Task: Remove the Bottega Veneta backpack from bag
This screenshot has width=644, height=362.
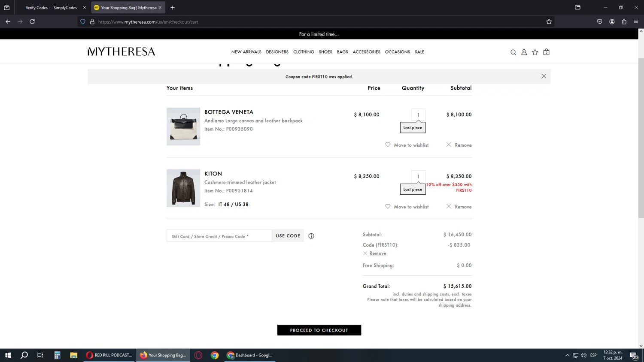Action: click(x=459, y=145)
